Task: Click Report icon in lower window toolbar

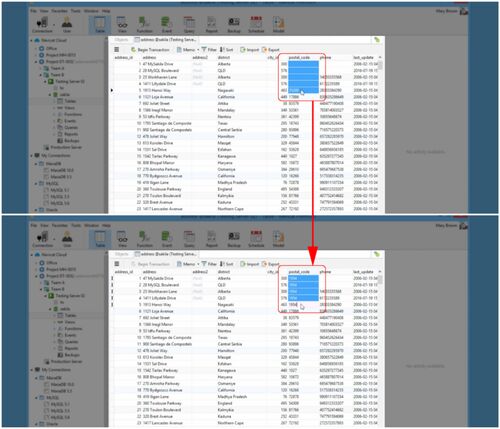Action: pos(211,239)
